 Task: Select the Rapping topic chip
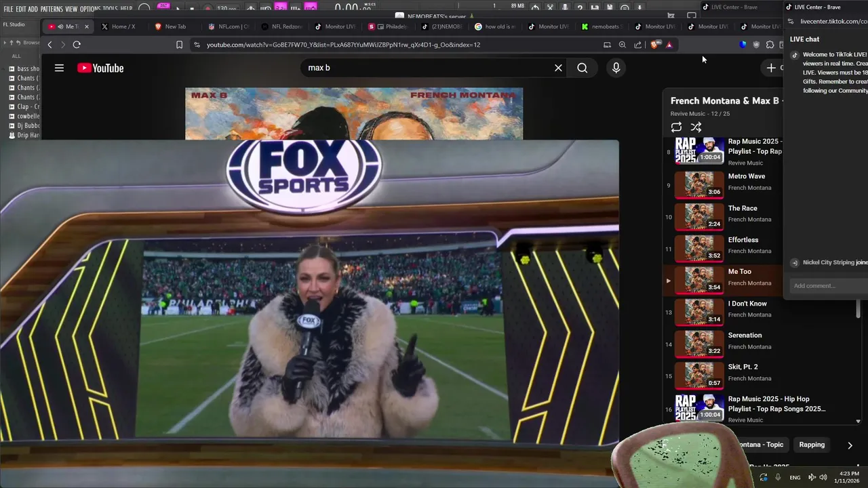pos(812,445)
